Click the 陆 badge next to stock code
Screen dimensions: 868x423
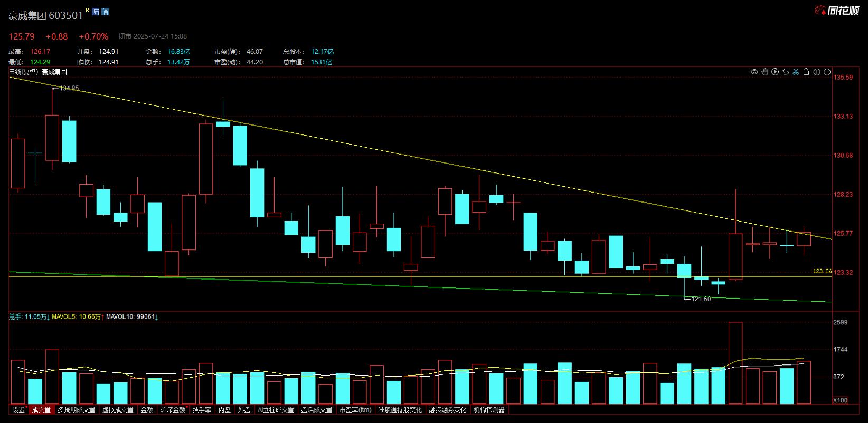(x=96, y=12)
